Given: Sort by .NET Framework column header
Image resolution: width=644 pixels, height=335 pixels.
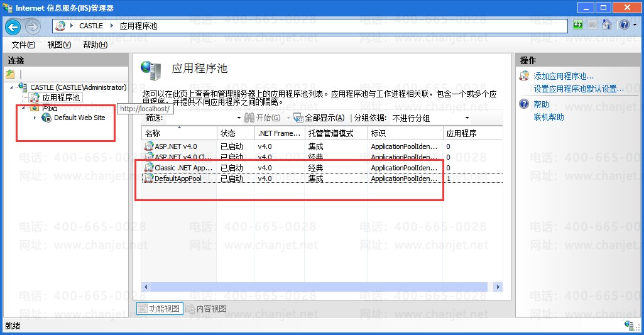Looking at the screenshot, I should (280, 133).
